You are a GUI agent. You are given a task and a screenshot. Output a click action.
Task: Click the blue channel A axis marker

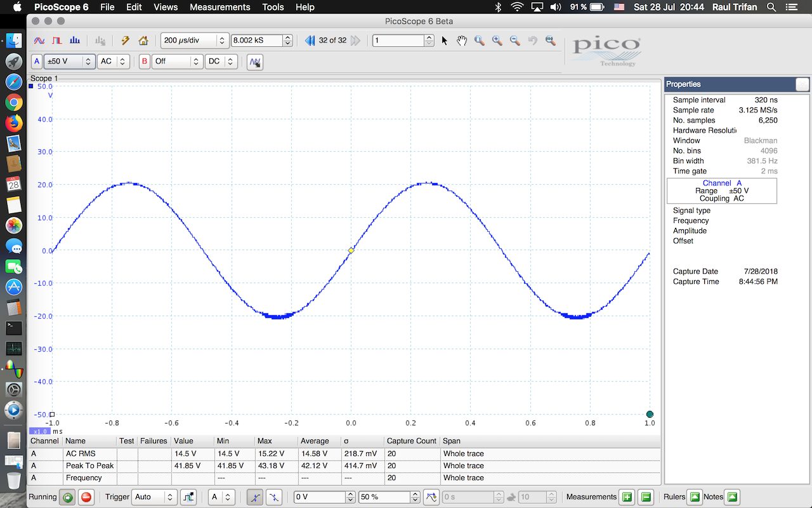coord(30,86)
